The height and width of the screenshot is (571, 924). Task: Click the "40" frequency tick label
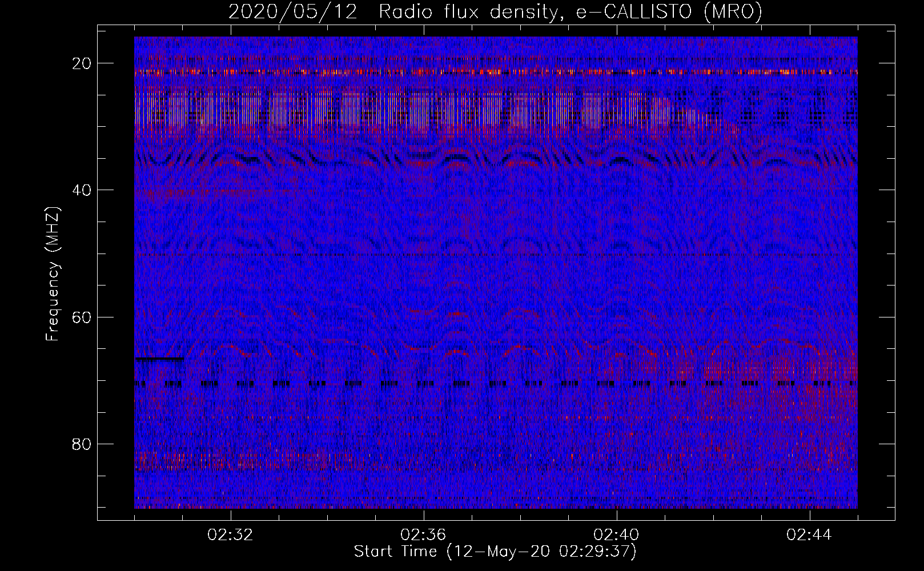point(82,190)
